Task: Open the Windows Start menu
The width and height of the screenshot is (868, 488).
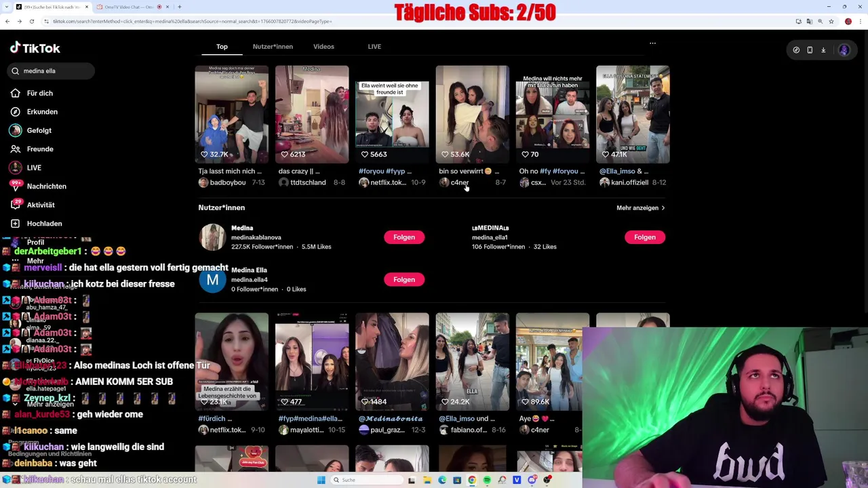Action: coord(321,480)
